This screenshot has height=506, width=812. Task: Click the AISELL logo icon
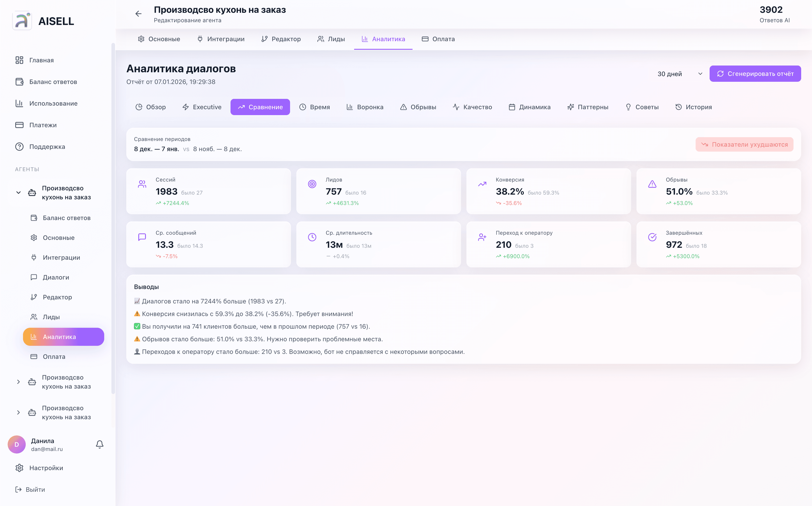[22, 21]
